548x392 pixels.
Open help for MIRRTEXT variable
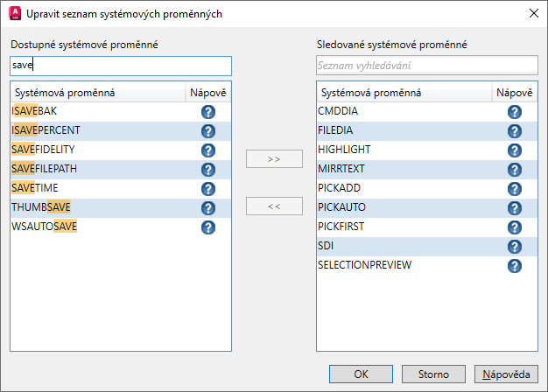tap(515, 170)
